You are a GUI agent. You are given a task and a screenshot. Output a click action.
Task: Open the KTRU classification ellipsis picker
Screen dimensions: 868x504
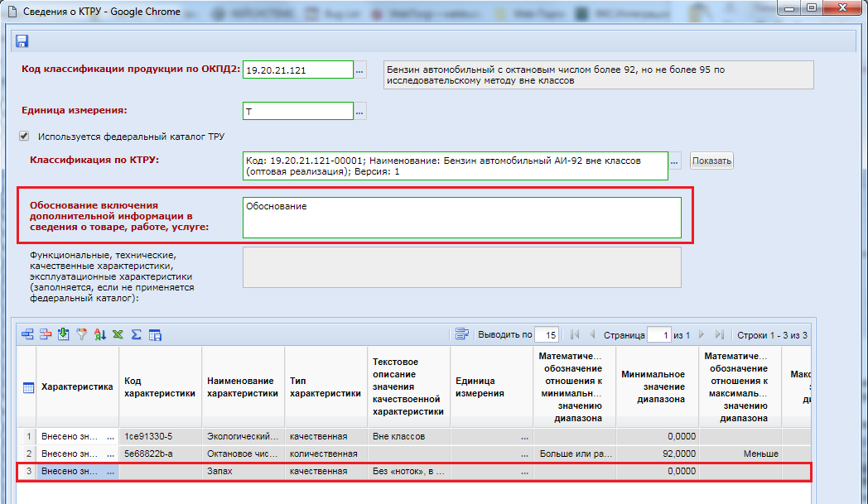(x=676, y=161)
